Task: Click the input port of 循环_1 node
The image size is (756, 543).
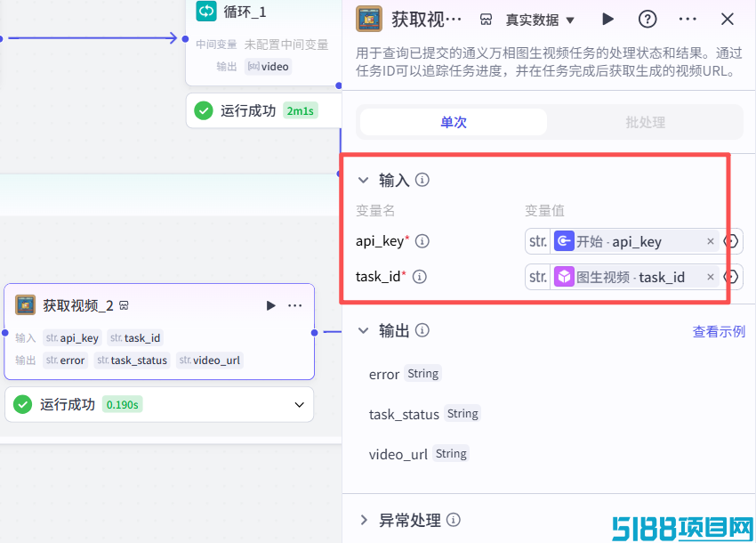Action: (x=185, y=38)
